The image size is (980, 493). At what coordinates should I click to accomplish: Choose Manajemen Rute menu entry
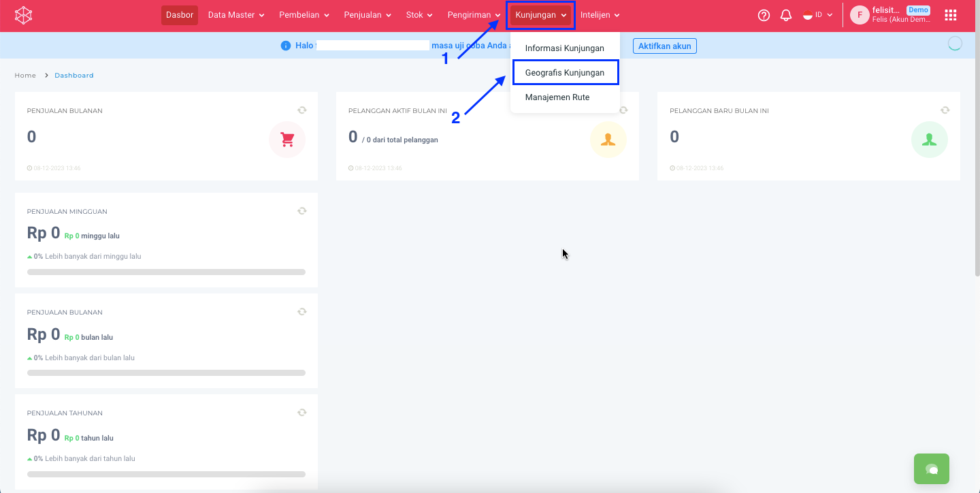(x=557, y=97)
